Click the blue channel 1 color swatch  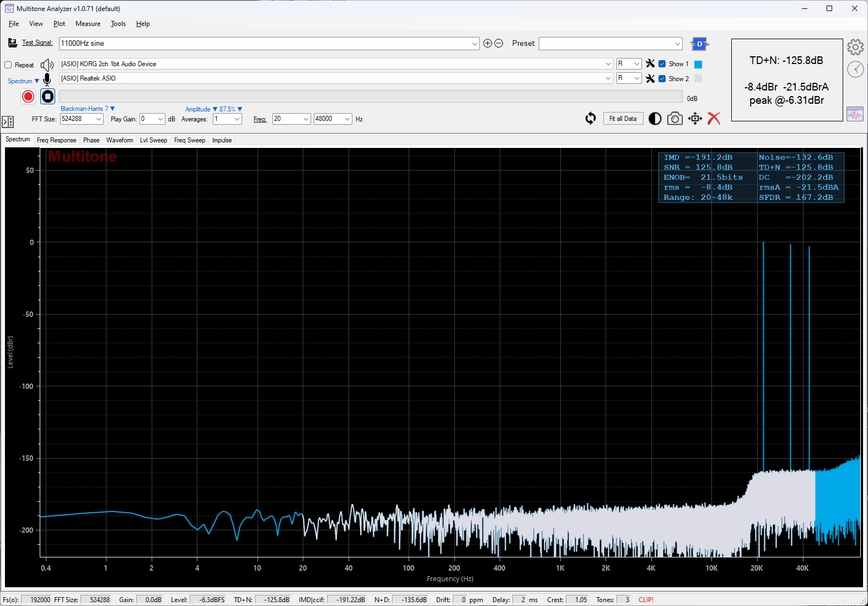tap(698, 65)
